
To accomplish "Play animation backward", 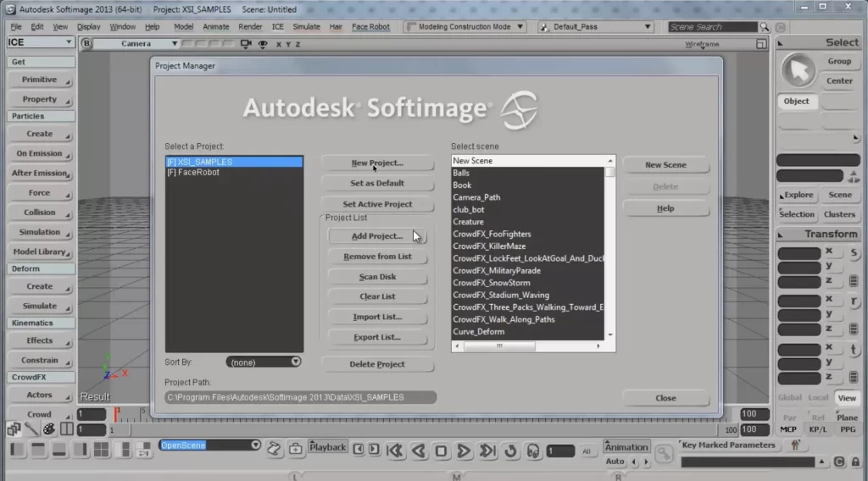I will 419,451.
